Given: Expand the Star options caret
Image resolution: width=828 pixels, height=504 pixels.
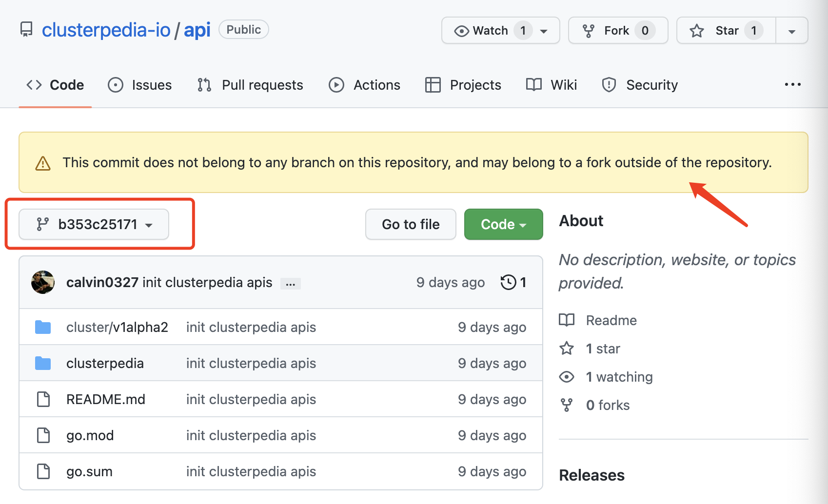Looking at the screenshot, I should [x=791, y=30].
